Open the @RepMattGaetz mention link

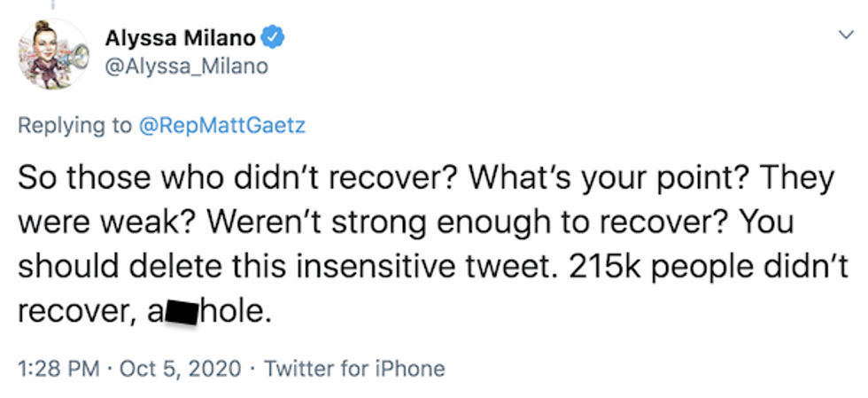click(221, 126)
